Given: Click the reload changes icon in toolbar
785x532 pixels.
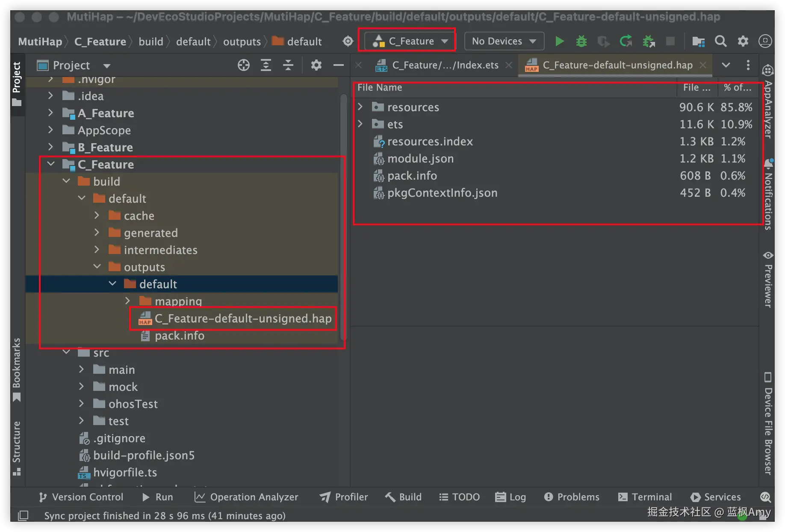Looking at the screenshot, I should (626, 41).
